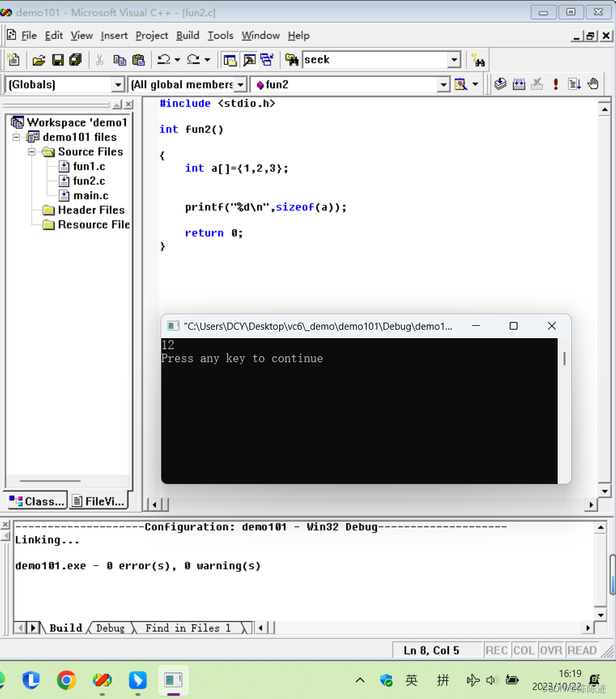Click the Save All icon
Image resolution: width=616 pixels, height=699 pixels.
(x=76, y=60)
